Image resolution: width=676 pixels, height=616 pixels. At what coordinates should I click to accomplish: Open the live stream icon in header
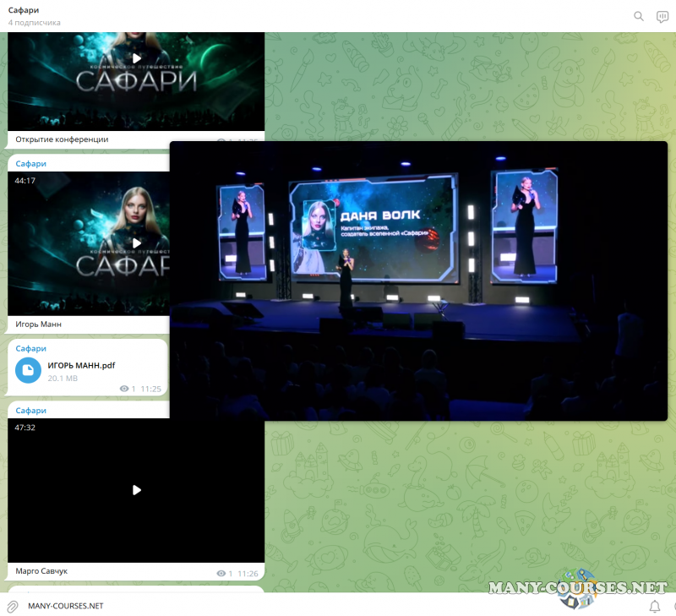(x=662, y=16)
